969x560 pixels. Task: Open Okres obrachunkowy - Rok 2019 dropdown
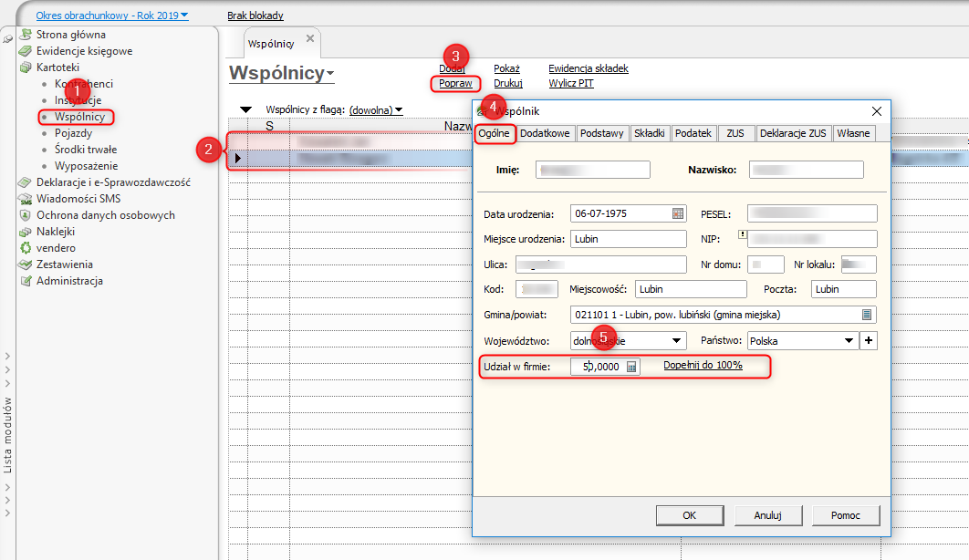point(111,16)
